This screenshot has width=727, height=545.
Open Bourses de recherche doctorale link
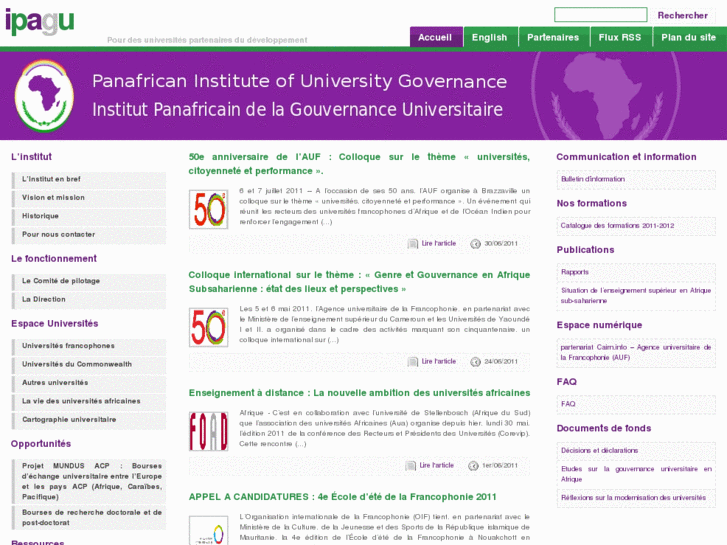pyautogui.click(x=89, y=518)
